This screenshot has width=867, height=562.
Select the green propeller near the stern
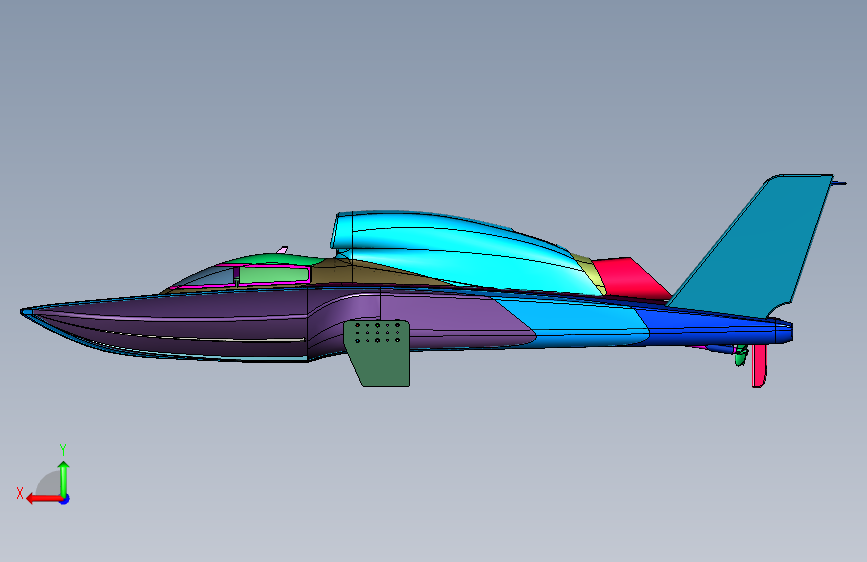(x=740, y=355)
